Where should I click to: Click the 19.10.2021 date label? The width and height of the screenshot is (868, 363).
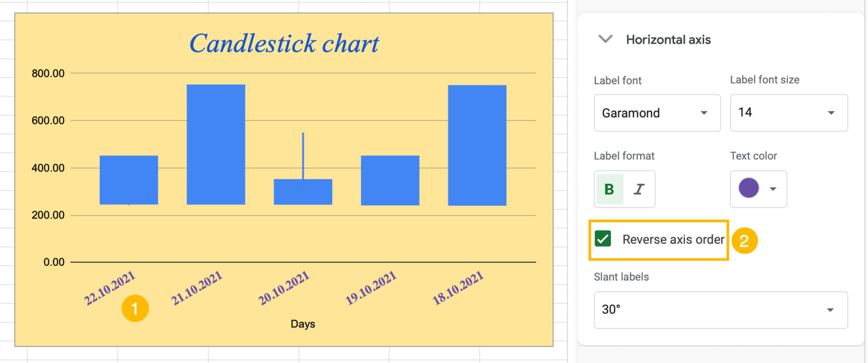(x=371, y=288)
